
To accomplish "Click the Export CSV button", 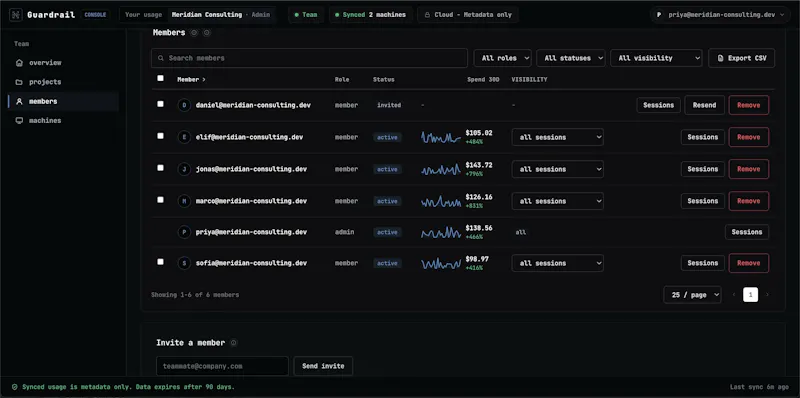I will (741, 58).
